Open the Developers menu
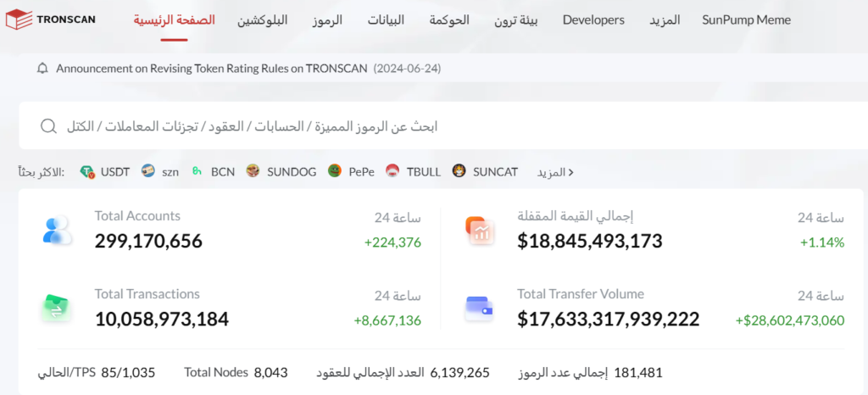The height and width of the screenshot is (395, 868). (593, 20)
